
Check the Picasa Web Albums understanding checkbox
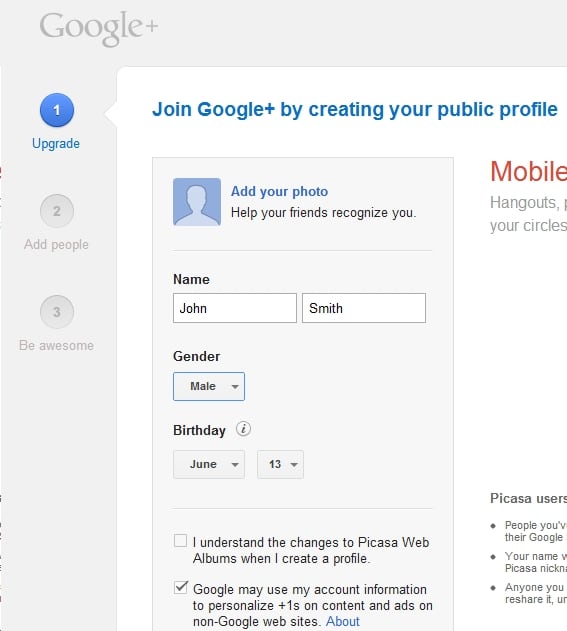pyautogui.click(x=180, y=540)
